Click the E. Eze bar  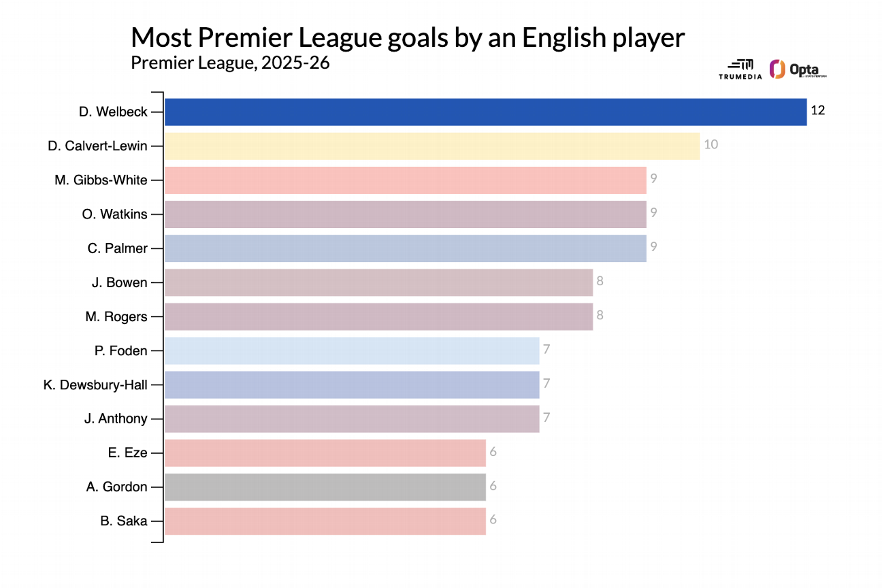[x=325, y=453]
